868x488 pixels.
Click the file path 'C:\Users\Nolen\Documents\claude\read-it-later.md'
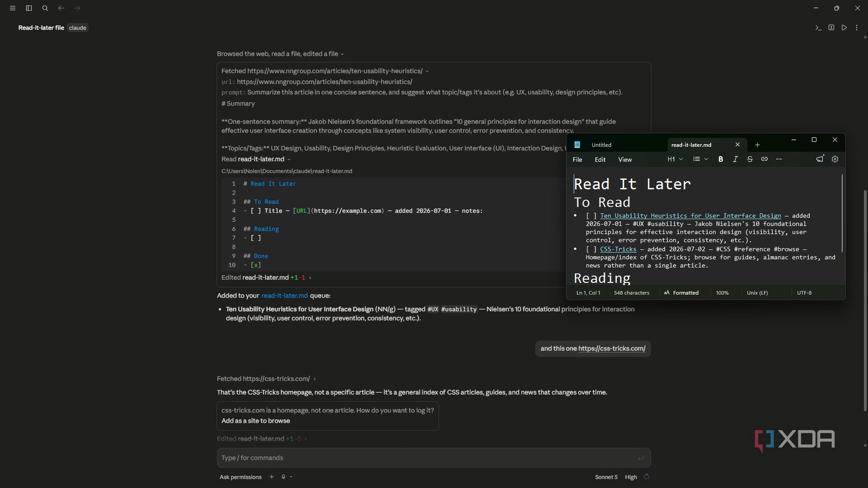[287, 171]
